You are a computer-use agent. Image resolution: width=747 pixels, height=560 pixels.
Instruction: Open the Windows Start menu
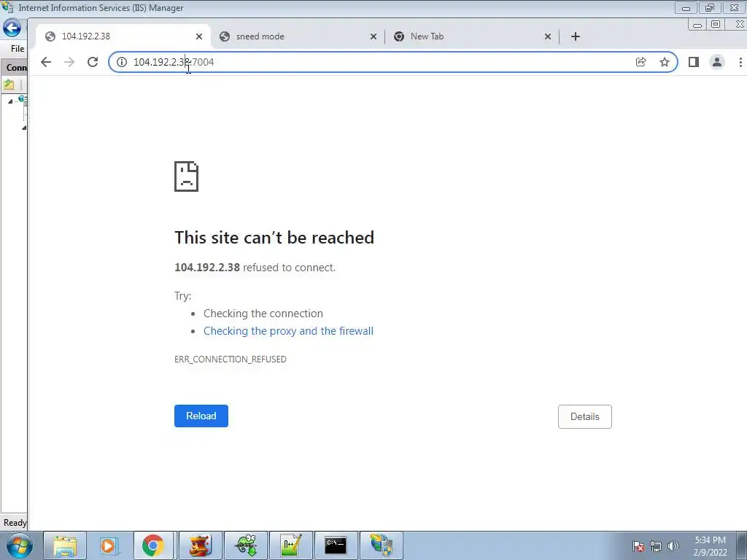click(20, 545)
